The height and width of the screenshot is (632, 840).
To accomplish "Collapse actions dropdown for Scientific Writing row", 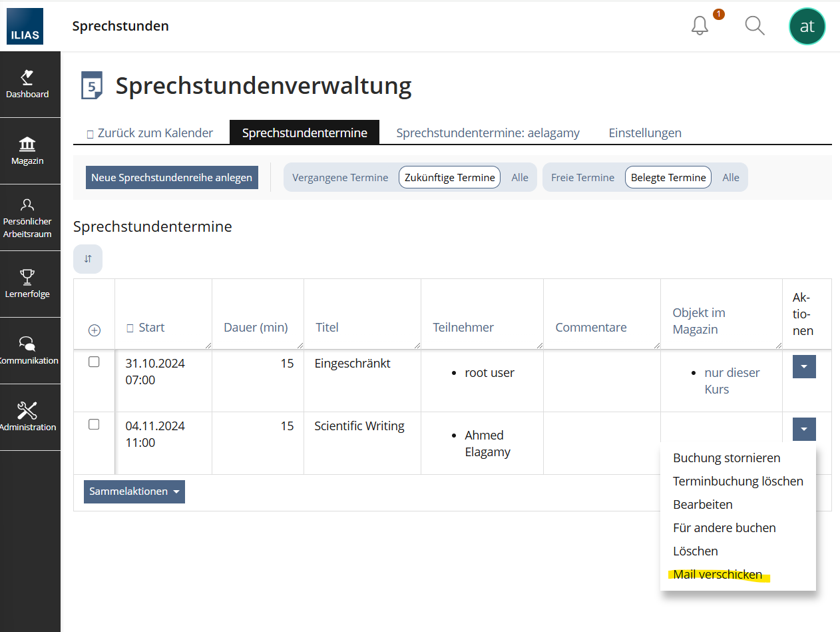I will click(804, 430).
